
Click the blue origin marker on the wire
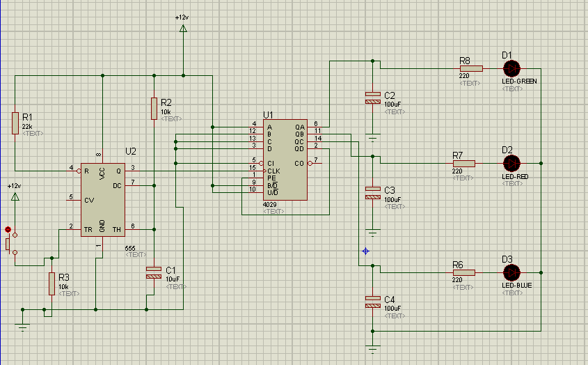pyautogui.click(x=365, y=251)
